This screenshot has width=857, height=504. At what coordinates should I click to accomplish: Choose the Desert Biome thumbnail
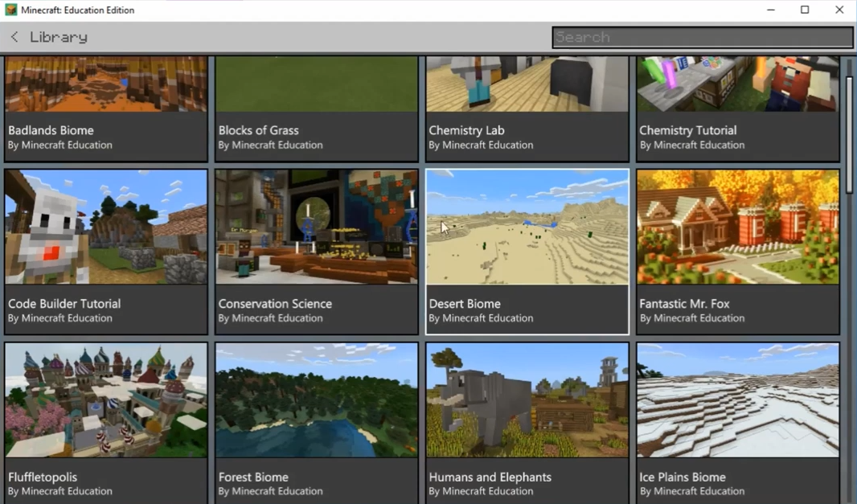pos(527,227)
